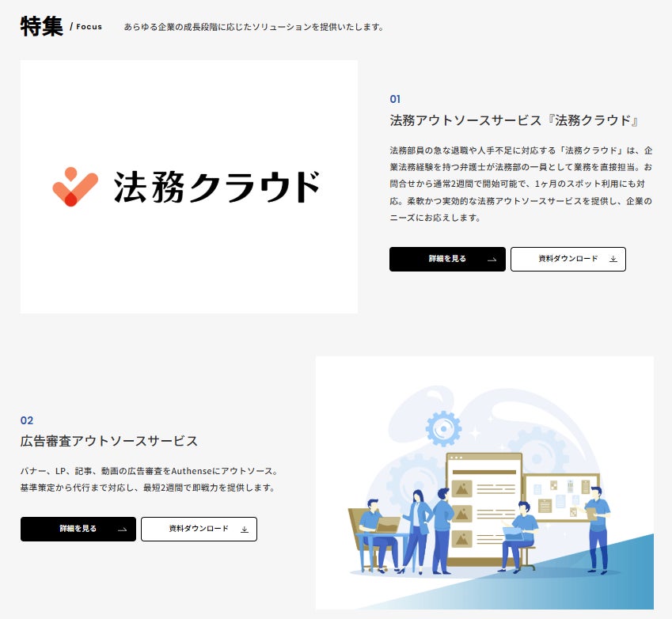Click gear icon in the illustration
The image size is (672, 619).
[443, 428]
